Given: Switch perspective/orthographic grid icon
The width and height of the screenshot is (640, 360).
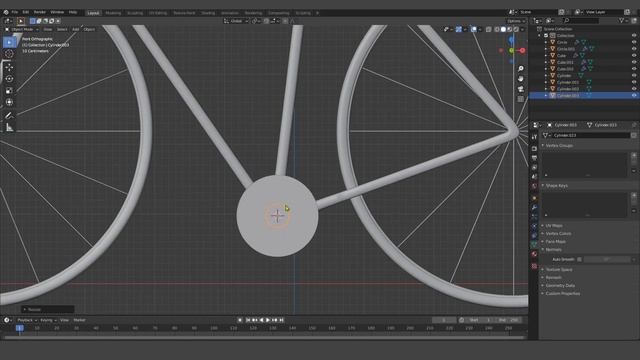Looking at the screenshot, I should click(x=520, y=99).
